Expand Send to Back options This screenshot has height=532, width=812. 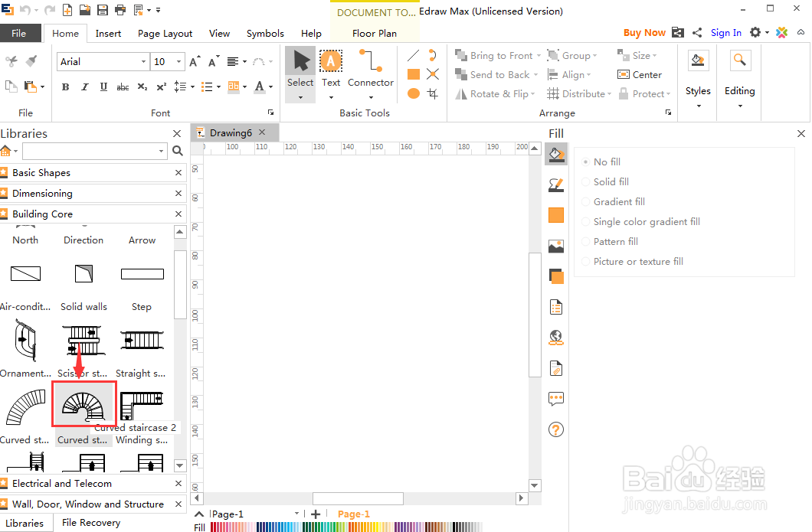(536, 74)
